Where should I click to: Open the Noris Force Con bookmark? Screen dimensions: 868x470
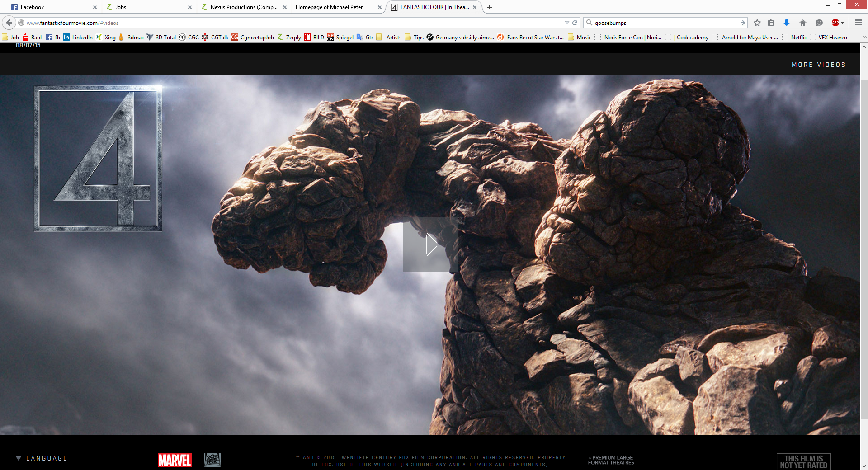tap(628, 37)
